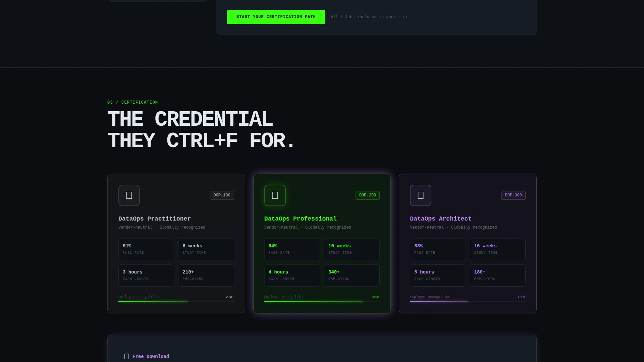This screenshot has height=362, width=644.
Task: Click the subtitle under DataOps Architect
Action: tap(453, 227)
